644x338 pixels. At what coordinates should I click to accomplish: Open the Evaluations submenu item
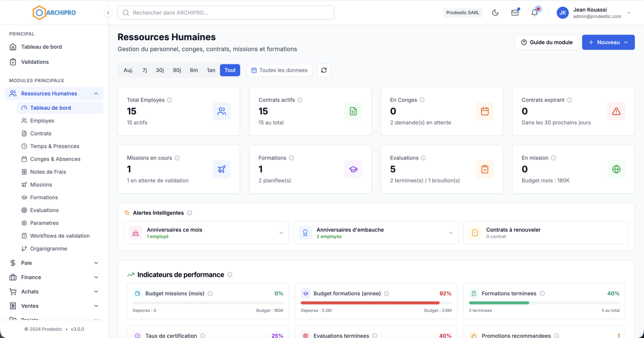[60, 210]
